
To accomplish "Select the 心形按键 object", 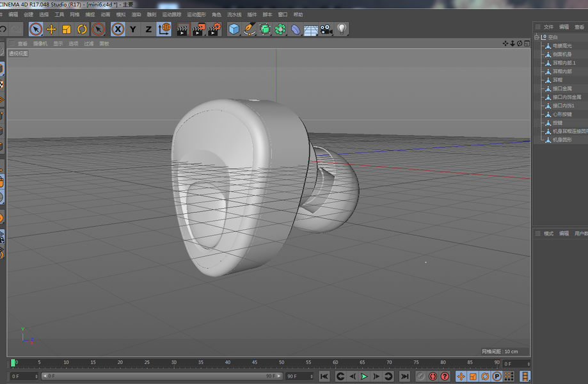I will click(562, 115).
